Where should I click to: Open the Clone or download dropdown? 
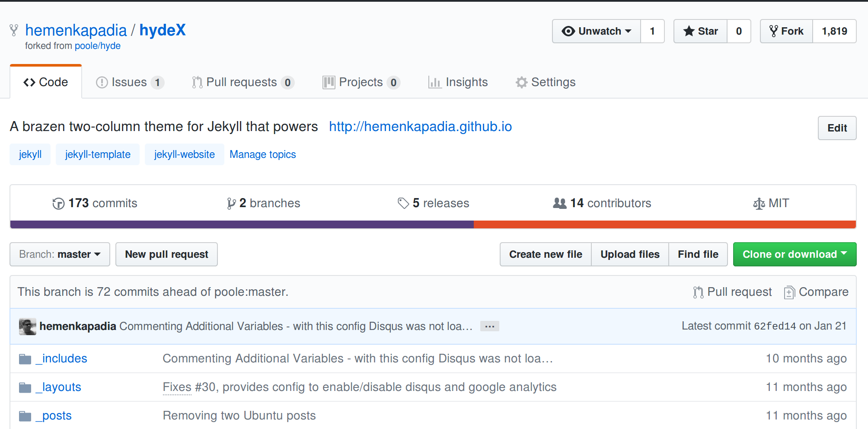click(795, 254)
